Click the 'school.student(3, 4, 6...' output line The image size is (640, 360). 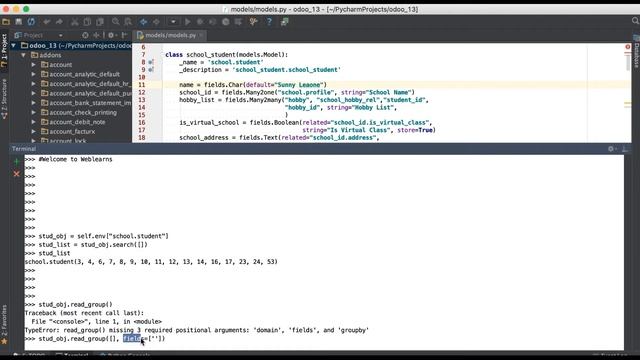pyautogui.click(x=151, y=262)
